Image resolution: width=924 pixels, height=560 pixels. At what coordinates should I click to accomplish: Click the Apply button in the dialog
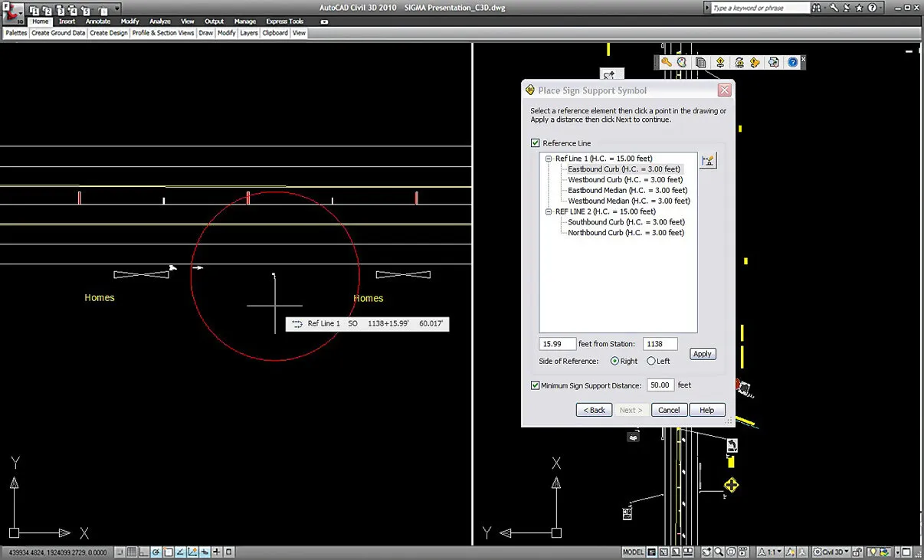point(702,353)
